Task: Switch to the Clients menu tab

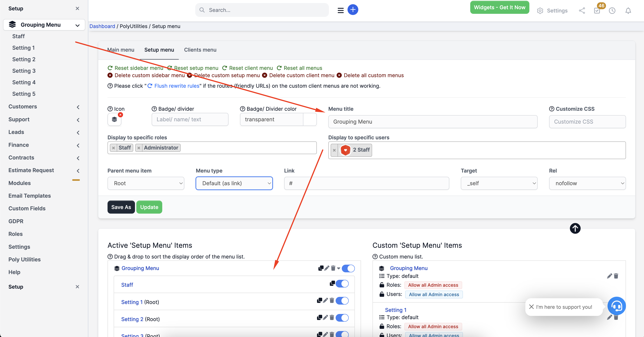Action: (200, 50)
